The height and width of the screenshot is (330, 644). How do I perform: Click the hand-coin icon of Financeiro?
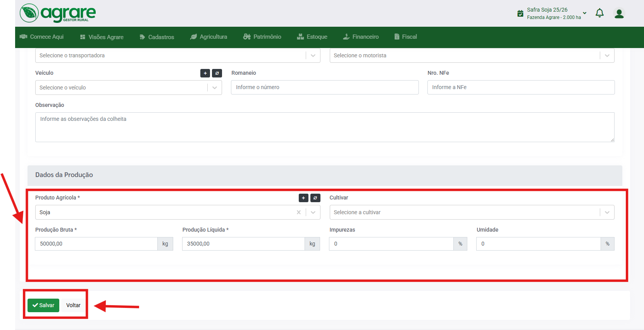pos(346,37)
